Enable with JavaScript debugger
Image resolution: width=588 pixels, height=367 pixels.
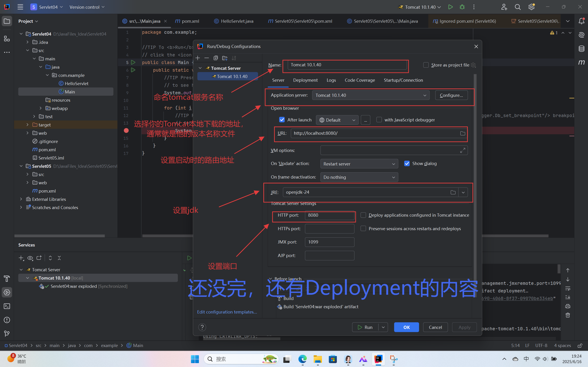tap(379, 119)
